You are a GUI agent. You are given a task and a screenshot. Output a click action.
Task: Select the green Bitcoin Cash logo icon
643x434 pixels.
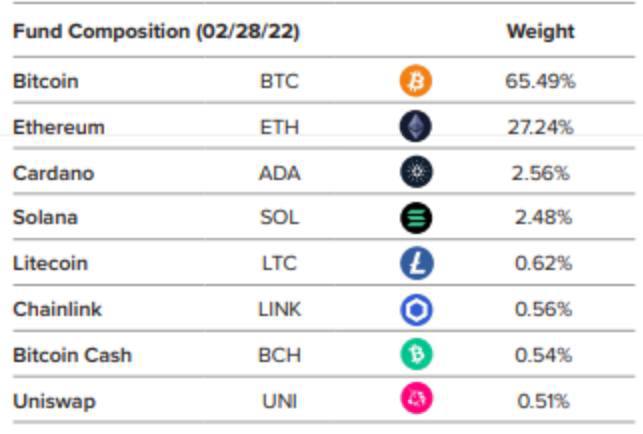[417, 354]
